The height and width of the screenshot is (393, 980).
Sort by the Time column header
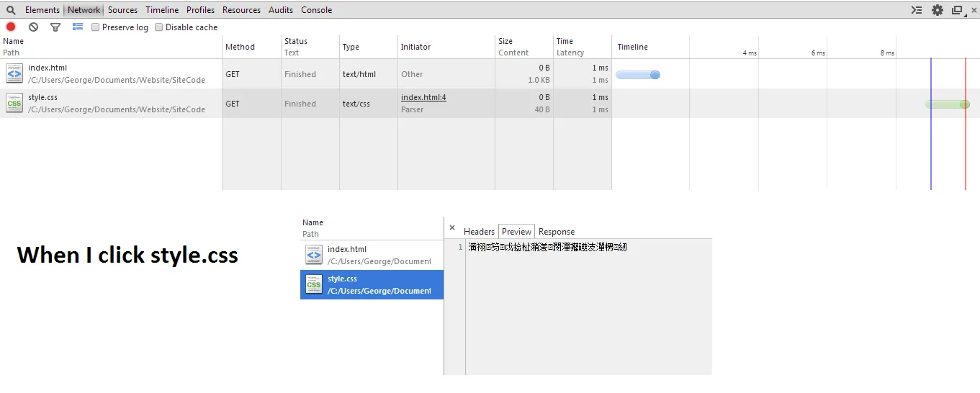point(583,47)
